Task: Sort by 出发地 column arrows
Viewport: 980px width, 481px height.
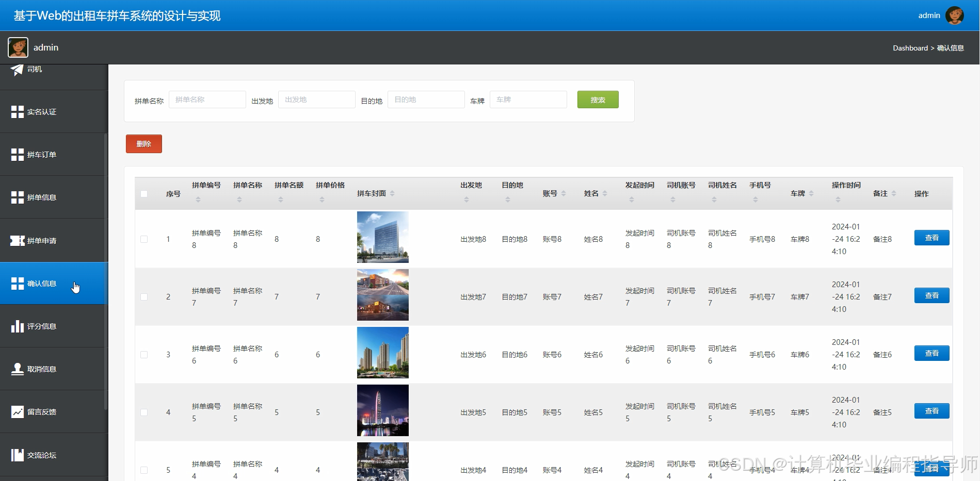Action: tap(467, 200)
